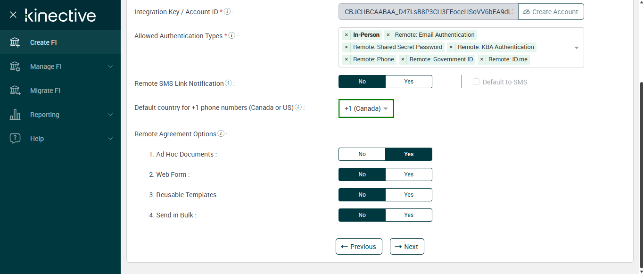
Task: Click the Manage FI bank icon
Action: 15,66
